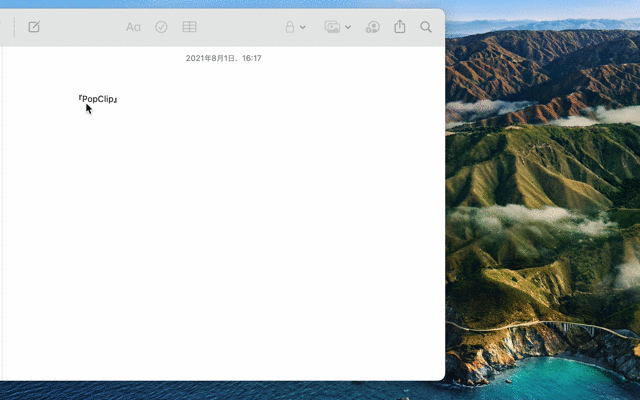The image size is (640, 400).
Task: Create a new note with compose icon
Action: (34, 27)
